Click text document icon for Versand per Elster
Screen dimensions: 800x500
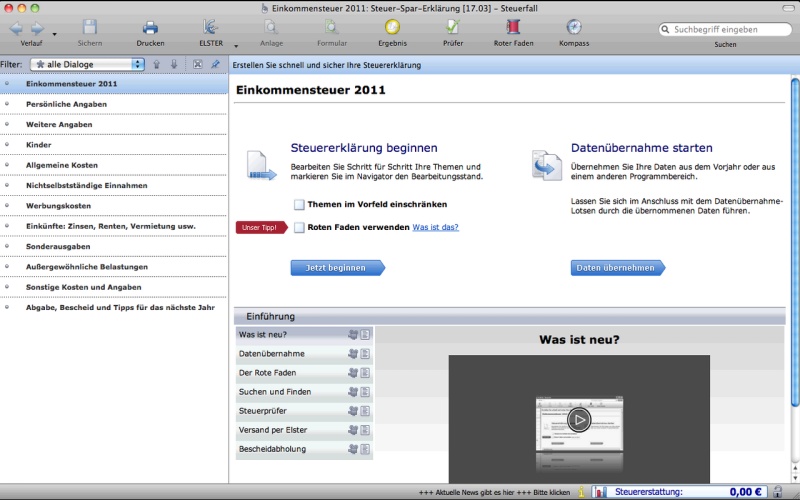365,430
